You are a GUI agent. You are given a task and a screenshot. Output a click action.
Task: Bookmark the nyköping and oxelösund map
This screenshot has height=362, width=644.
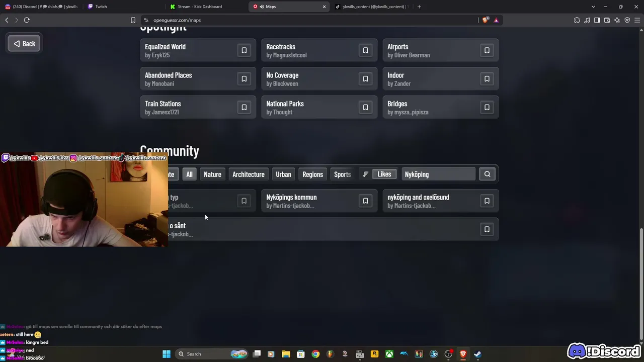point(487,201)
